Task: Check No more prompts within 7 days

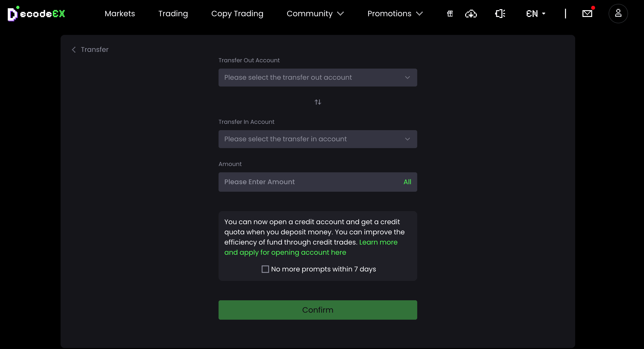Action: click(265, 269)
